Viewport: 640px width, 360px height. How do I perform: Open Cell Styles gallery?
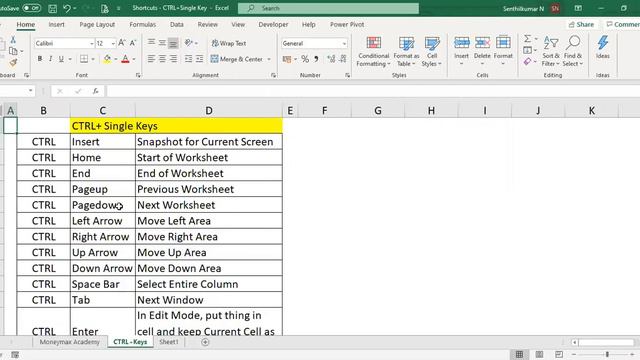(432, 52)
